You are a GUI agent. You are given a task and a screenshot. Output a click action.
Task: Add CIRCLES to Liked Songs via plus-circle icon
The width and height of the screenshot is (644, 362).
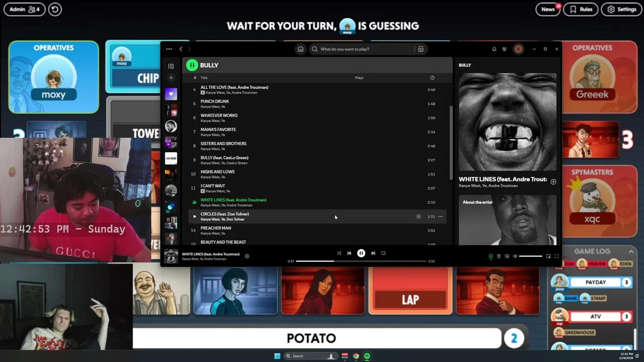[418, 217]
